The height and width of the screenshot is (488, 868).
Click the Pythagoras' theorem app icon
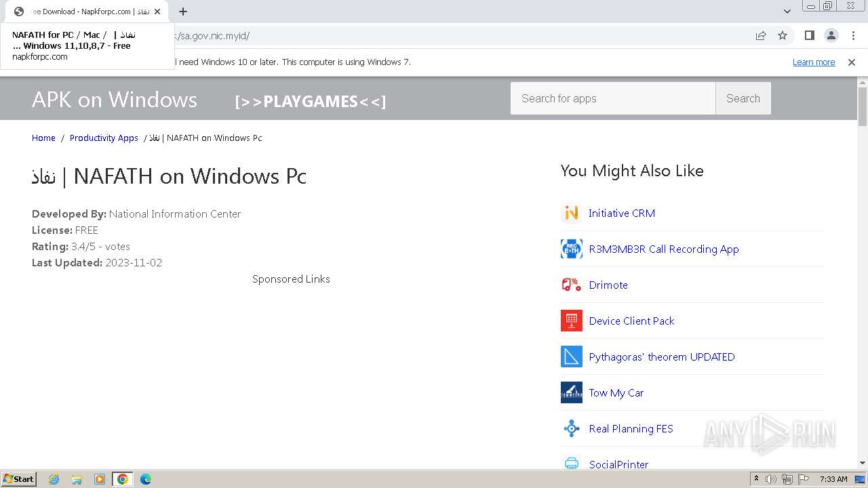572,357
